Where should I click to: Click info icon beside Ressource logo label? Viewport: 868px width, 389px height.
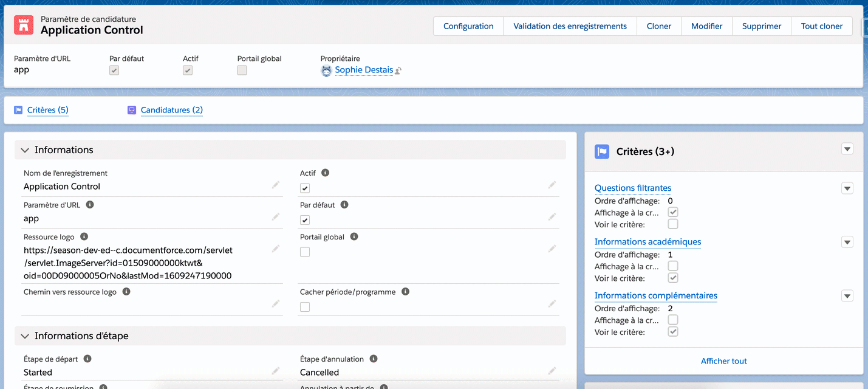pos(84,236)
